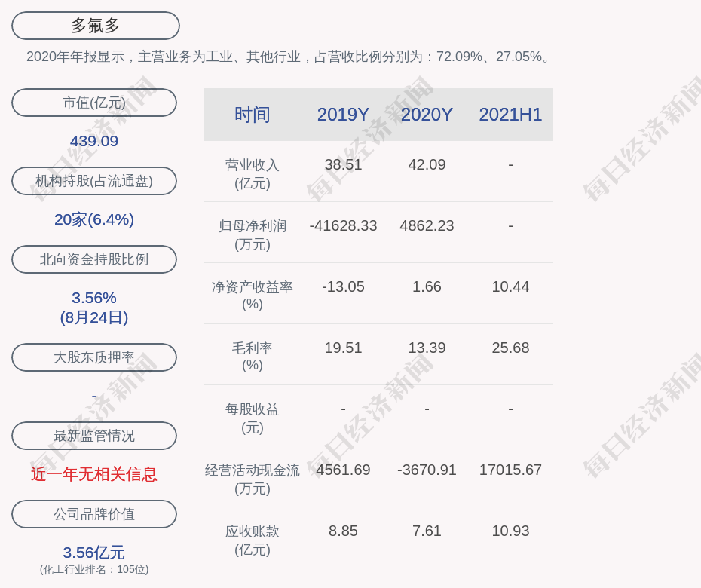Click cash flow value -3670.91
The width and height of the screenshot is (701, 588).
coord(427,470)
